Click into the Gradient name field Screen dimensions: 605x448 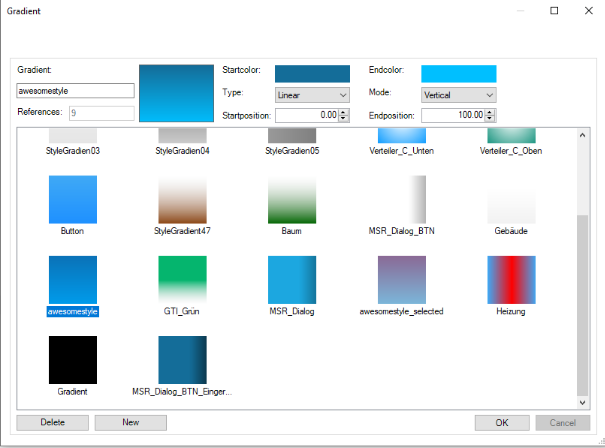point(75,91)
